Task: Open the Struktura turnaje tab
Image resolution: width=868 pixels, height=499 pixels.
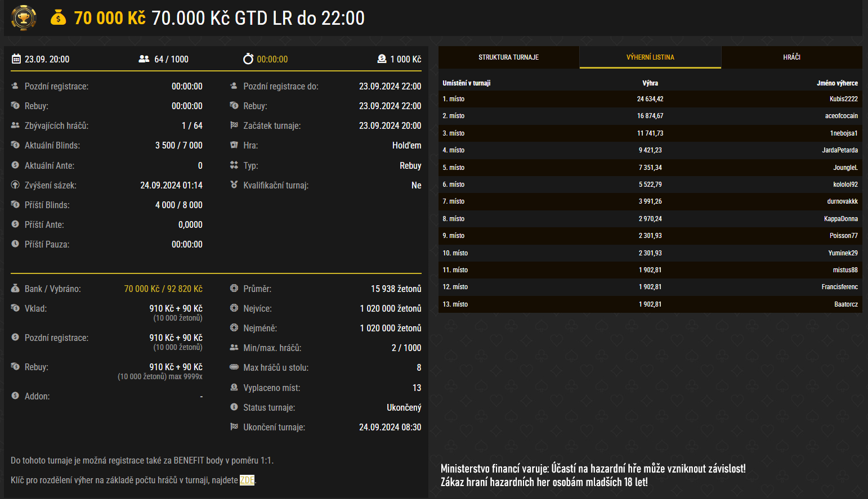Action: coord(508,57)
